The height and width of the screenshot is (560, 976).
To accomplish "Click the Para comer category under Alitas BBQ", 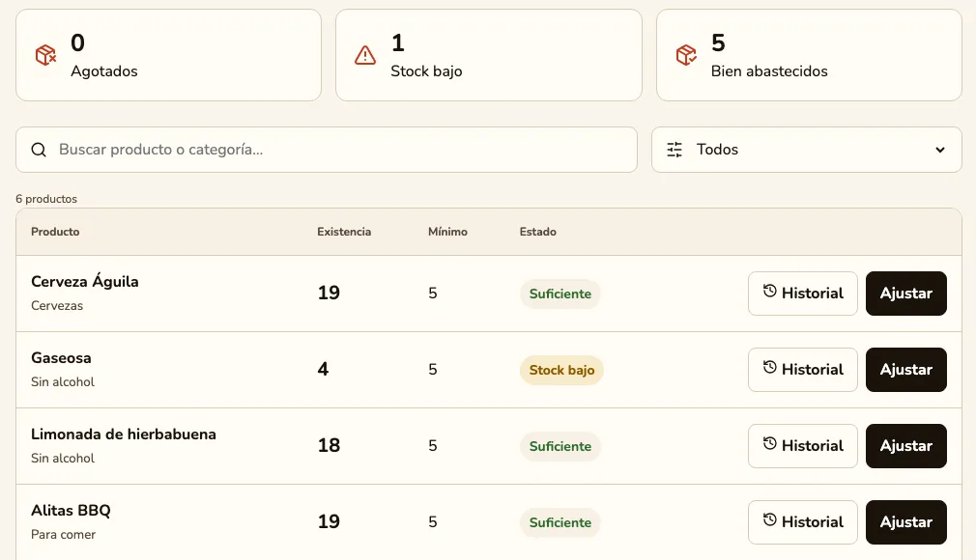I will tap(64, 535).
